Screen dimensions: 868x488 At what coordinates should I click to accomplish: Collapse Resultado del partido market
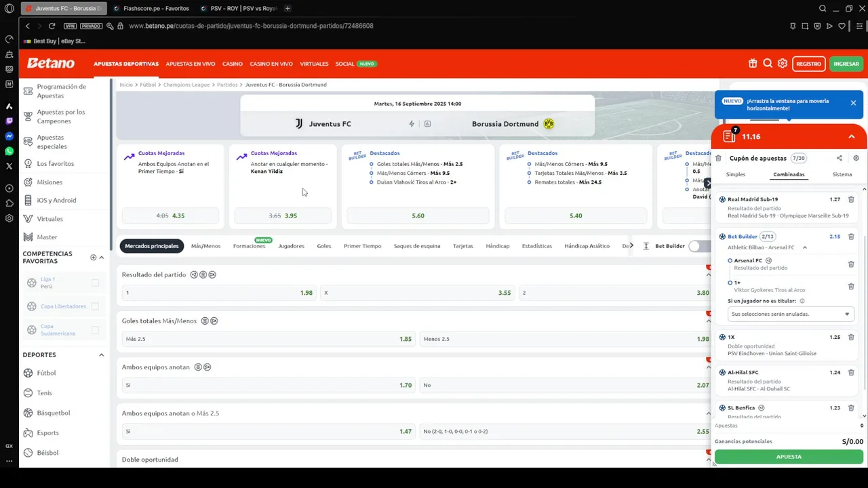coord(709,274)
